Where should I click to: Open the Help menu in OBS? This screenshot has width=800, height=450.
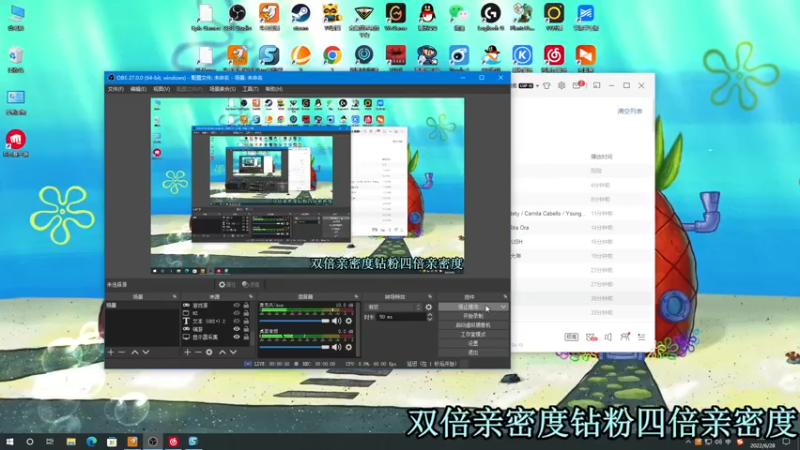[x=274, y=89]
